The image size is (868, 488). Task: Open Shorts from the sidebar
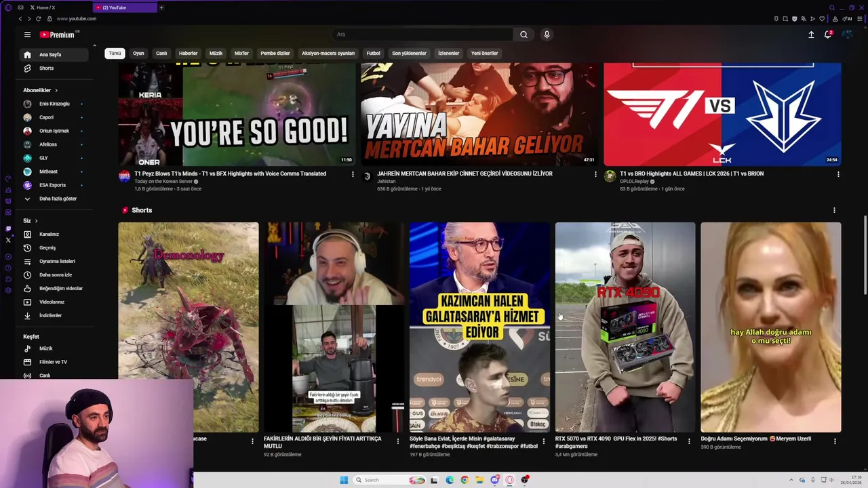[55, 68]
